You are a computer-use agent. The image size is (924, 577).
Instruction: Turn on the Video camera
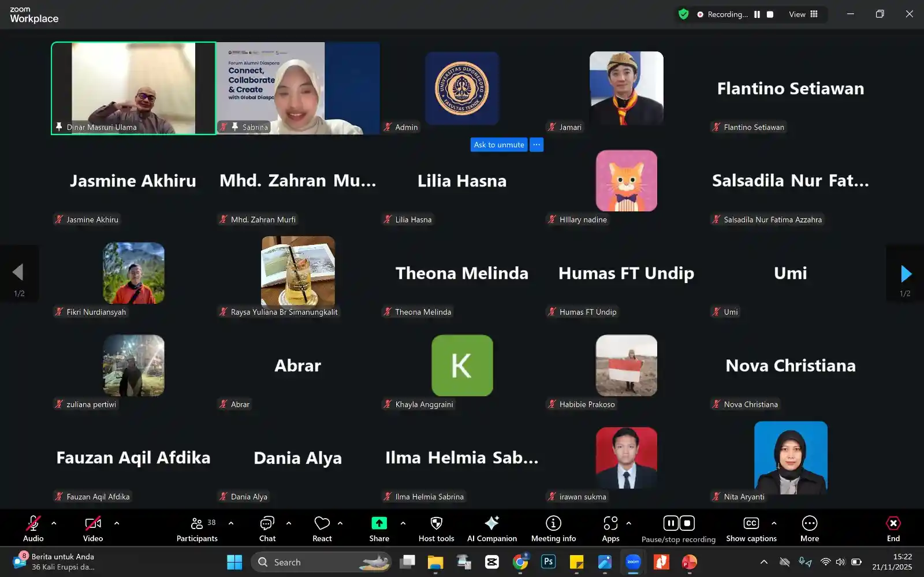[x=93, y=528]
